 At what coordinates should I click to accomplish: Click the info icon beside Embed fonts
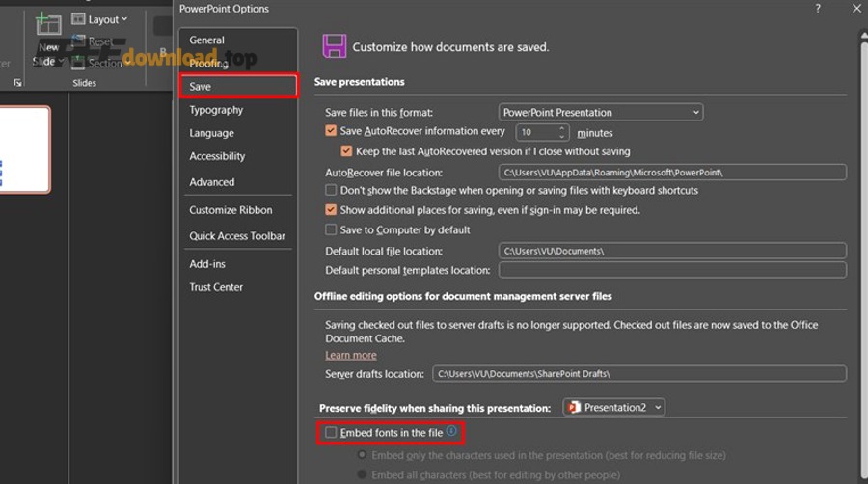point(451,431)
